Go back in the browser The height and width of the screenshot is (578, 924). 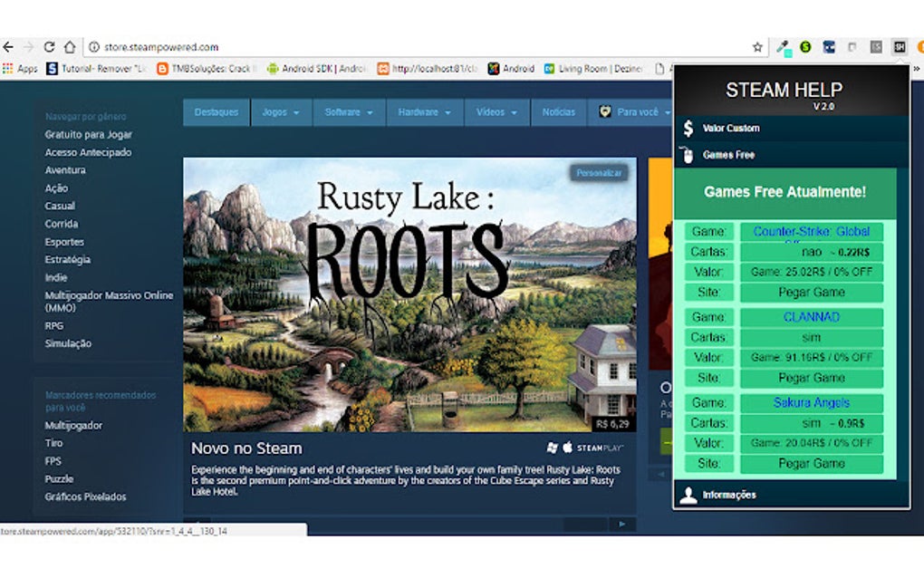(8, 46)
